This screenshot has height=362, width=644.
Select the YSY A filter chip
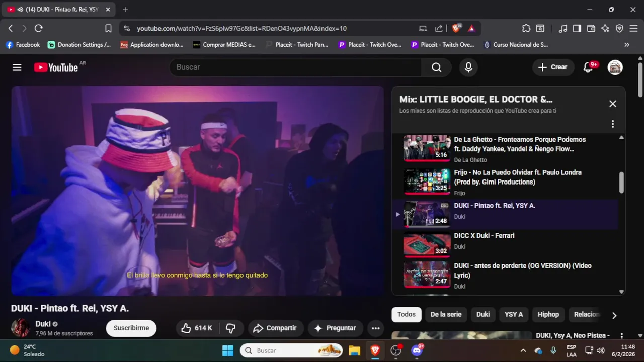pos(514,314)
